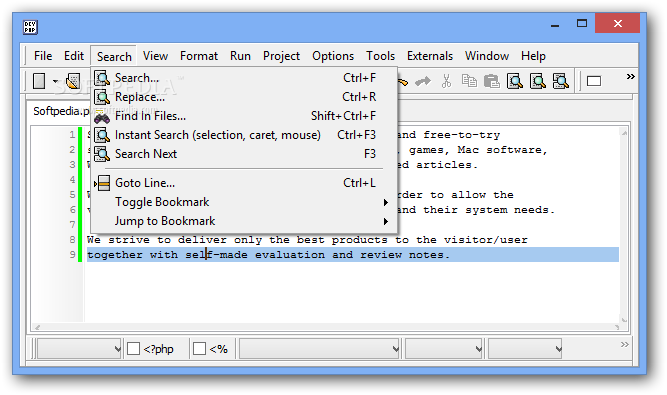This screenshot has width=667, height=395.
Task: Open the Run menu
Action: pos(240,56)
